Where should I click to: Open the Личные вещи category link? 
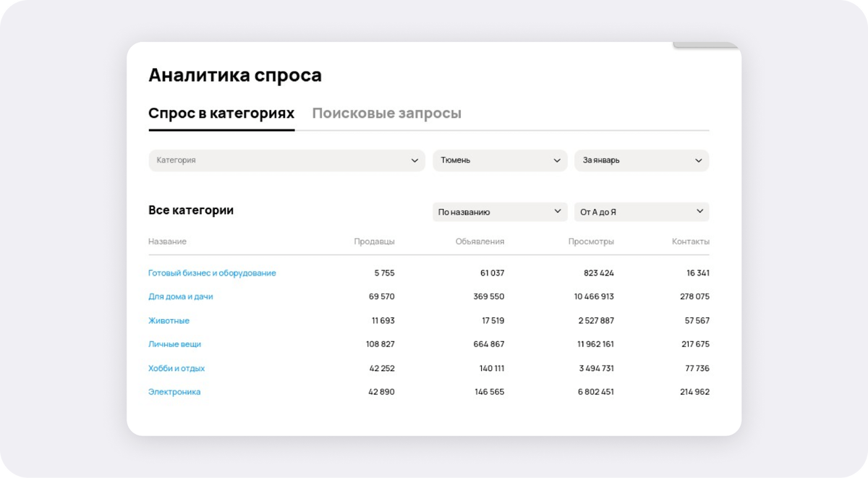pyautogui.click(x=174, y=344)
